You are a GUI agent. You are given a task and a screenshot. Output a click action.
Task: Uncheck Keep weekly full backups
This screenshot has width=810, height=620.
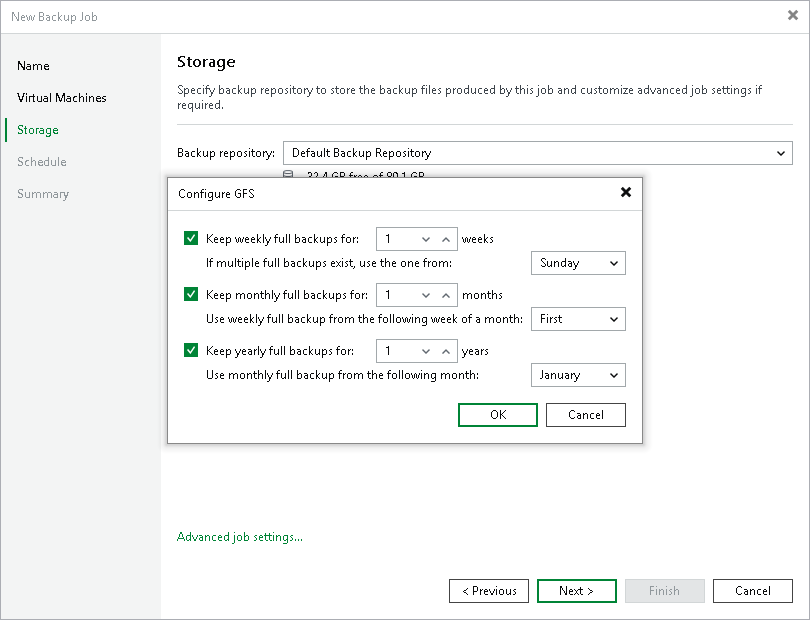191,239
